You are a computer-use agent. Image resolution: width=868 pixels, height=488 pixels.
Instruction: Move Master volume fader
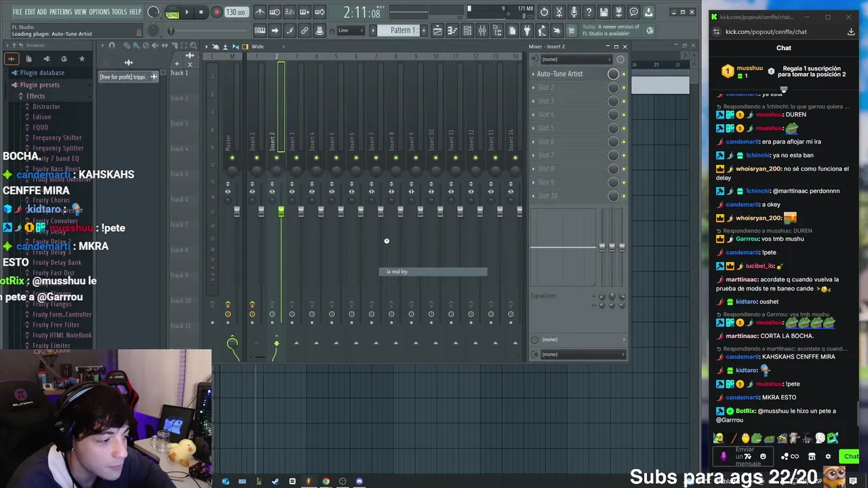(x=237, y=212)
